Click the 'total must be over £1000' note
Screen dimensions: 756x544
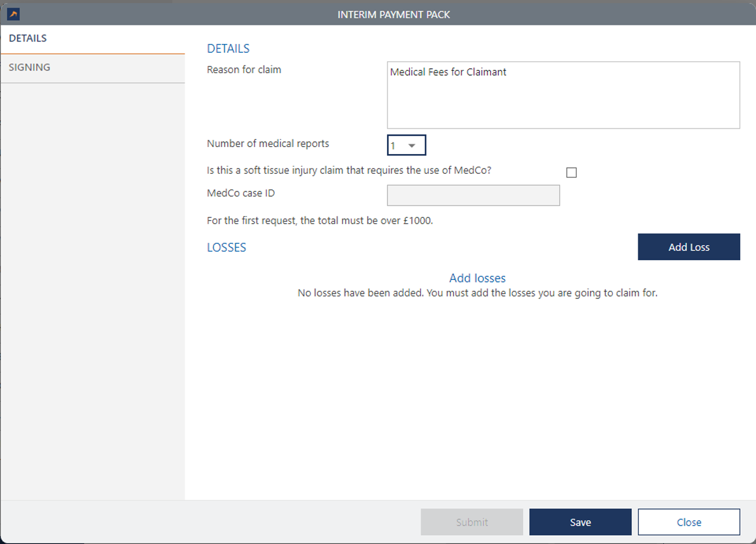point(319,221)
